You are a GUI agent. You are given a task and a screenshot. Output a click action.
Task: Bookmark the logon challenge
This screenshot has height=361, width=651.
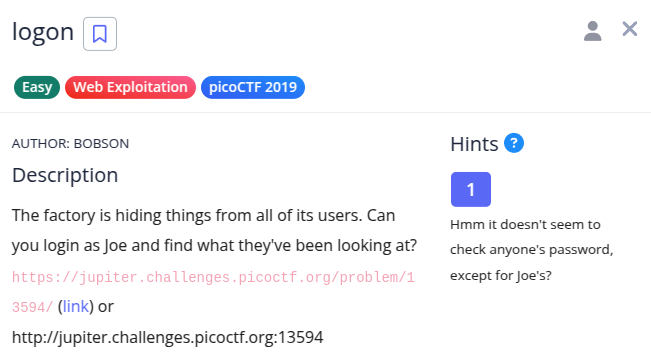coord(100,34)
